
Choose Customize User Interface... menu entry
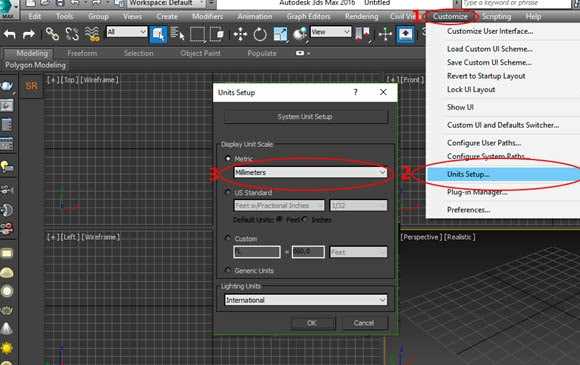pyautogui.click(x=490, y=31)
